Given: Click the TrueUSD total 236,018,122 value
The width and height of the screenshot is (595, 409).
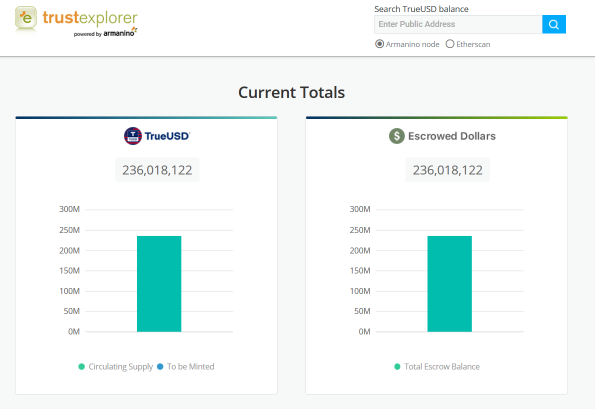Looking at the screenshot, I should pos(157,170).
